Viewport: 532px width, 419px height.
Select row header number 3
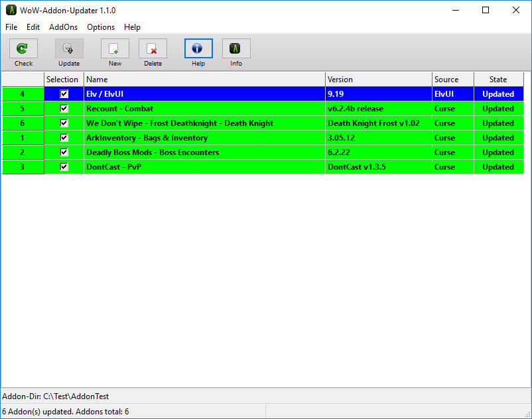[23, 167]
